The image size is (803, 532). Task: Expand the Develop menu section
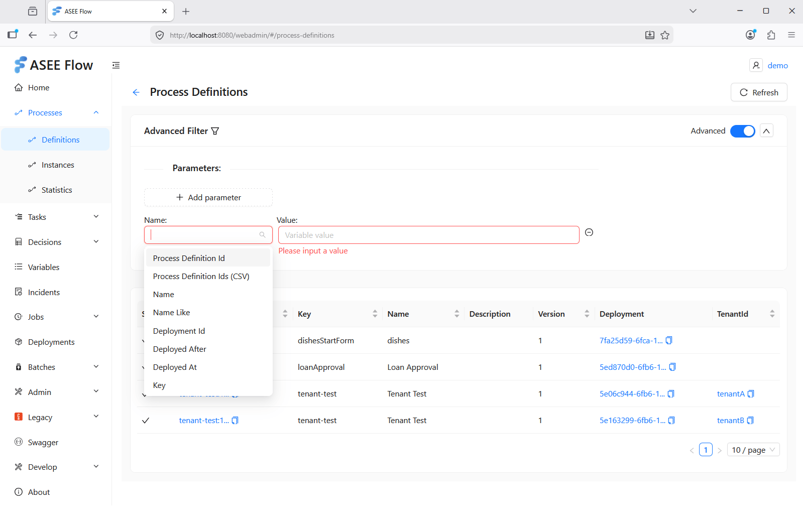coord(96,467)
